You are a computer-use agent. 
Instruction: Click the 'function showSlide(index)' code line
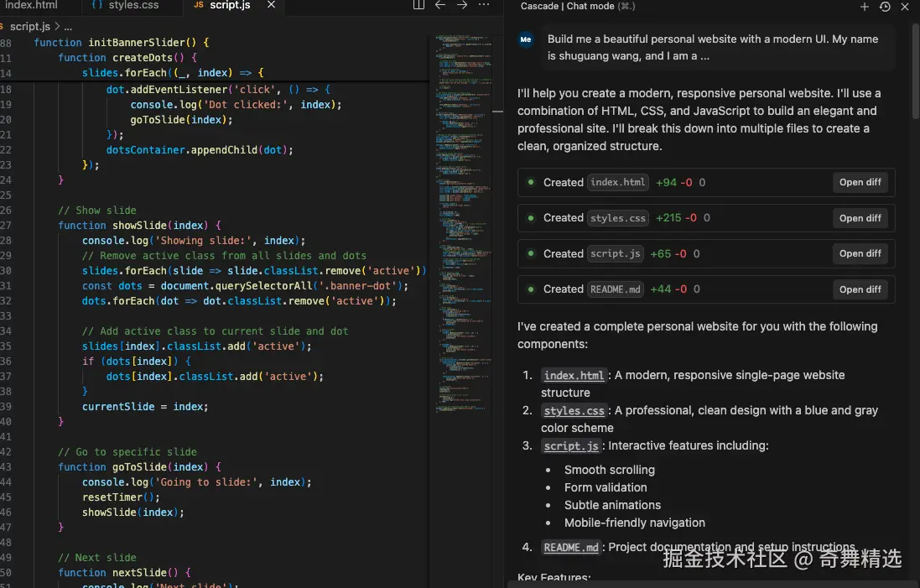pyautogui.click(x=139, y=226)
